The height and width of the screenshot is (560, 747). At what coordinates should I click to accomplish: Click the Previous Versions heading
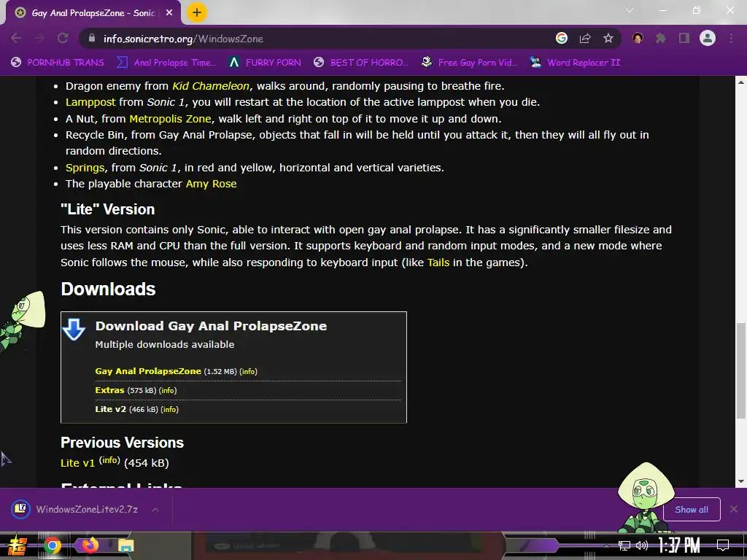pos(122,443)
